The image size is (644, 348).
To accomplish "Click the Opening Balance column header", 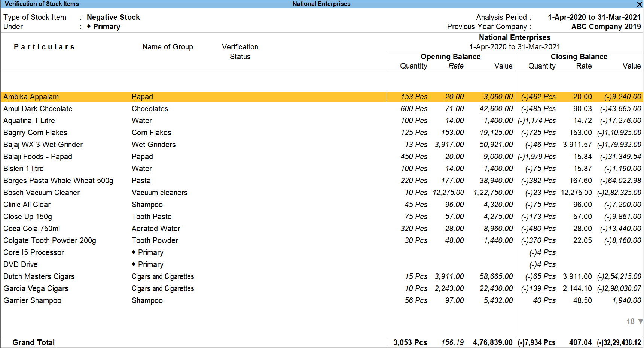I will click(x=451, y=57).
